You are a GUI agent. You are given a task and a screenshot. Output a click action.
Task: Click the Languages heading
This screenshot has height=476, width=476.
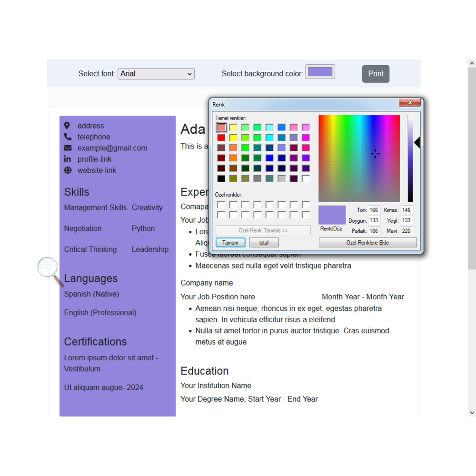pyautogui.click(x=91, y=278)
